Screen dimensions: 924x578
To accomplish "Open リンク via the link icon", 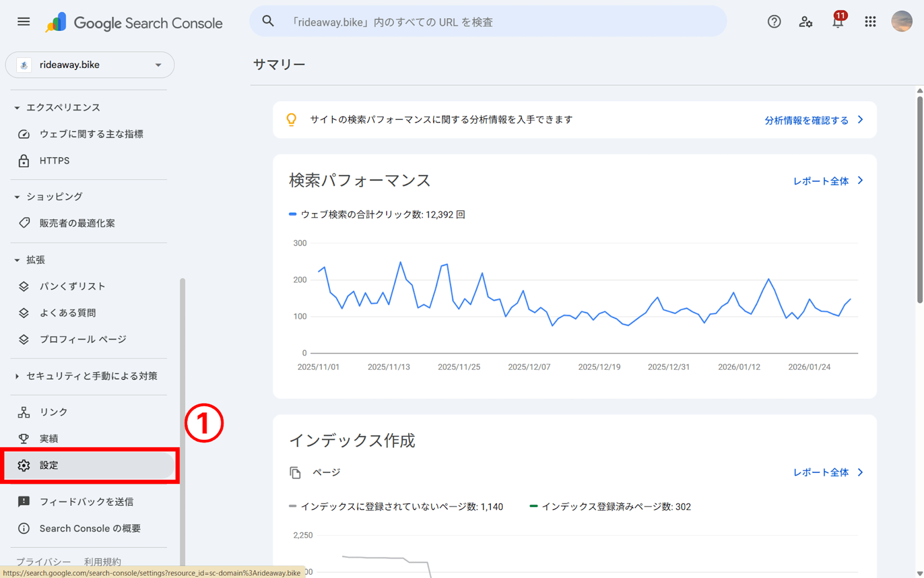I will [x=24, y=412].
